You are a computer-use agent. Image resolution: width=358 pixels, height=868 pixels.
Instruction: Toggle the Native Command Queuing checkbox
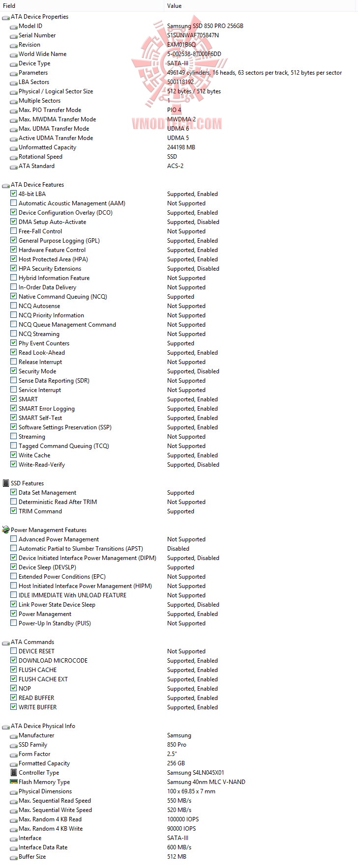pos(14,297)
